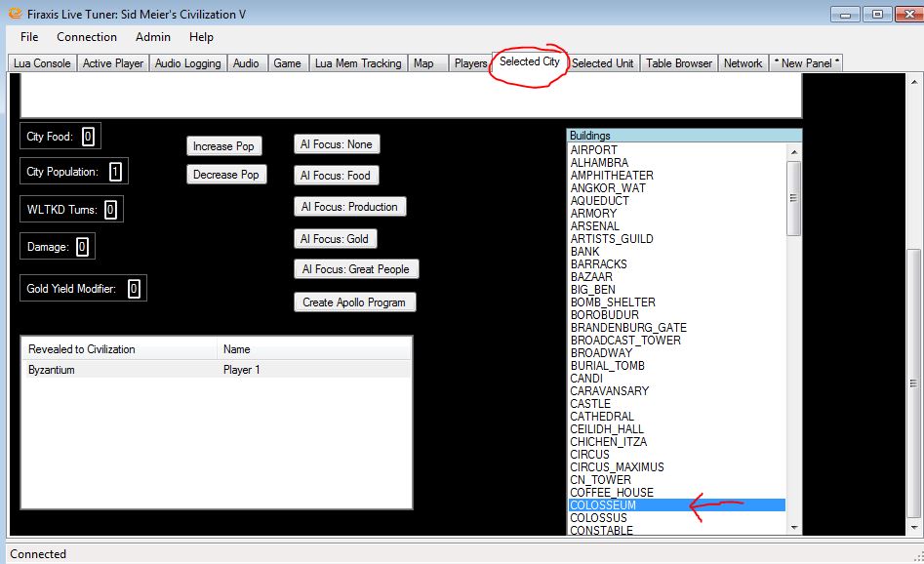
Task: Click the WLTKD Turns value field
Action: [x=110, y=210]
